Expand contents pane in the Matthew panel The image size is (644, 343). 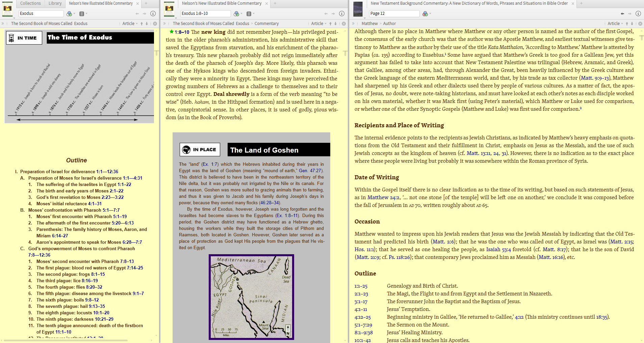click(353, 24)
